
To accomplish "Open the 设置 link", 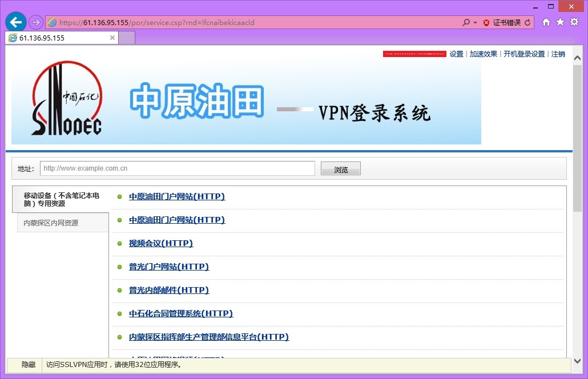I will [x=456, y=54].
